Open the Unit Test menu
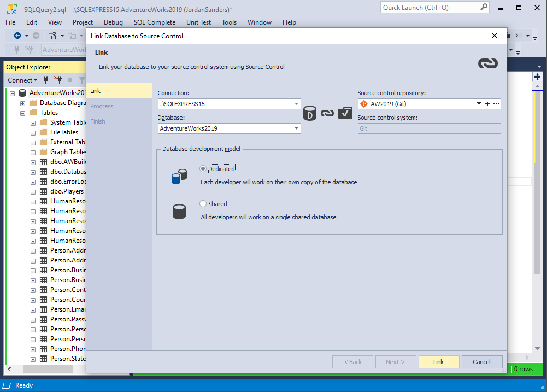 pyautogui.click(x=198, y=22)
